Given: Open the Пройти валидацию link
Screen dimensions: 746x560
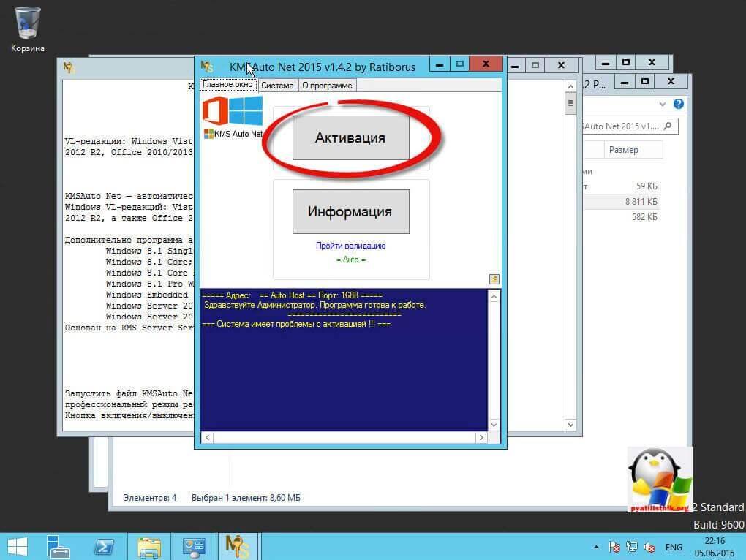Looking at the screenshot, I should pos(350,246).
